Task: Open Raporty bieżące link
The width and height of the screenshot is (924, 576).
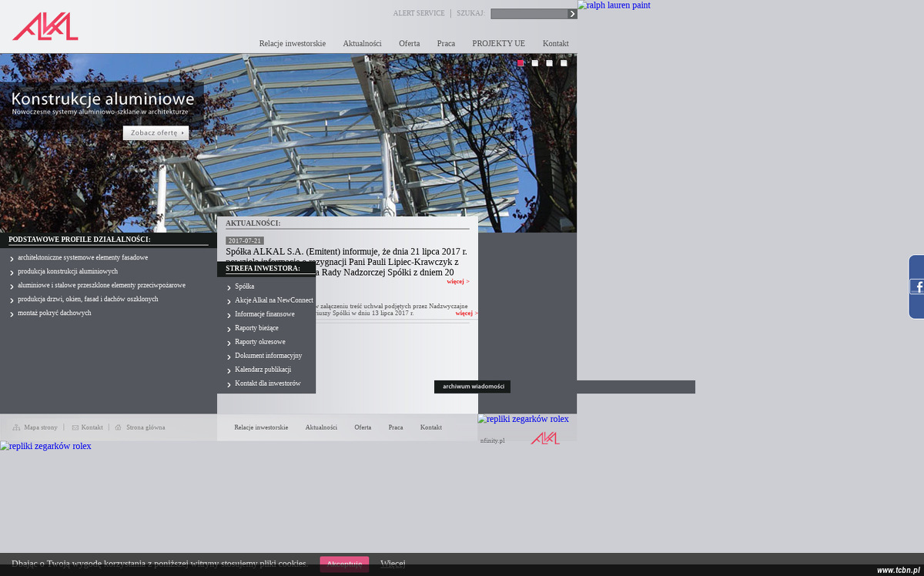Action: (256, 328)
